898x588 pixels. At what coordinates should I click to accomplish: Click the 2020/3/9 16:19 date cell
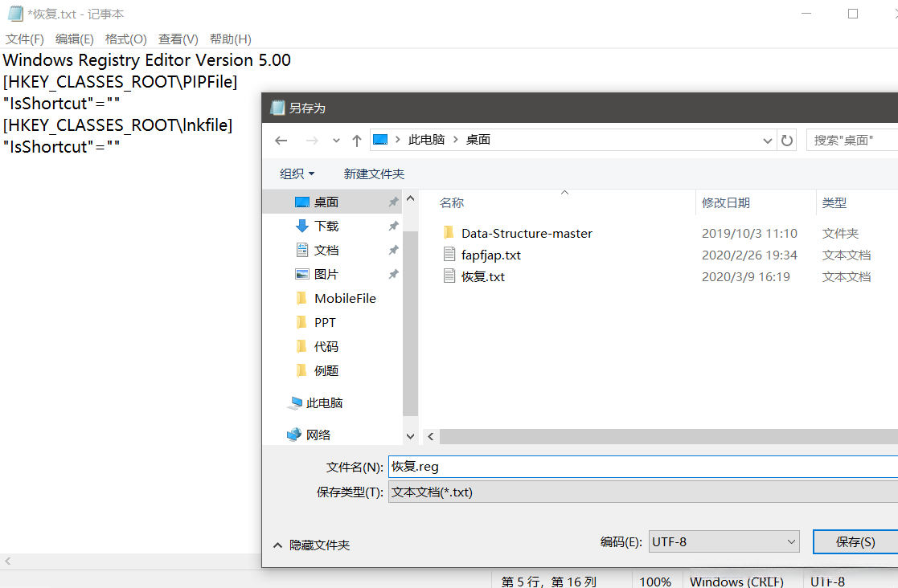pos(746,277)
